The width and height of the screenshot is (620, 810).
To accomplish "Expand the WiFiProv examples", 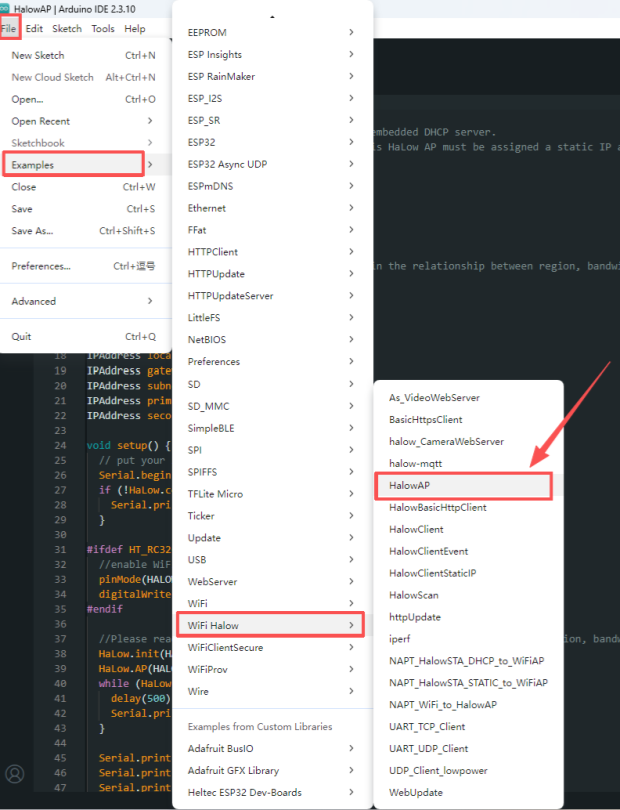I will pos(272,669).
